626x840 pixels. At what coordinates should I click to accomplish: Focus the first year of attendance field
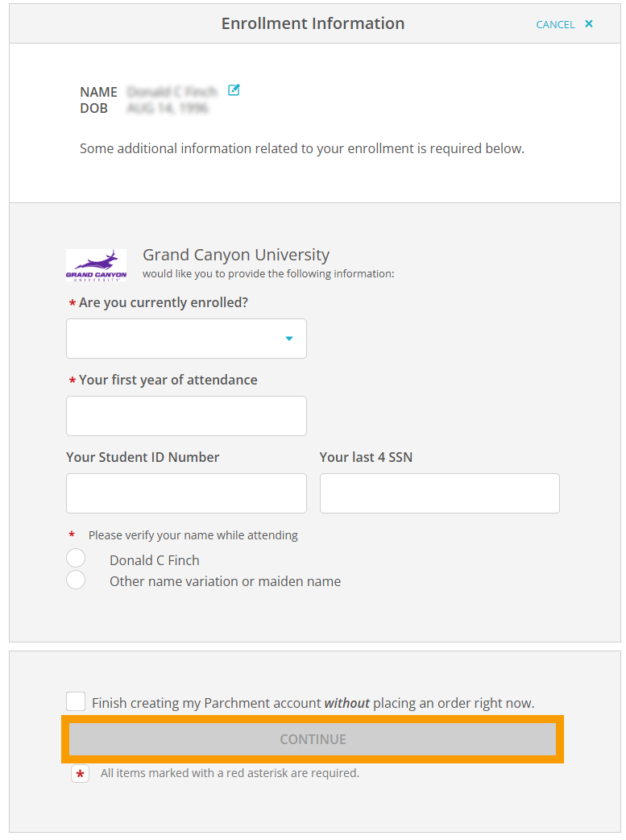pos(186,416)
